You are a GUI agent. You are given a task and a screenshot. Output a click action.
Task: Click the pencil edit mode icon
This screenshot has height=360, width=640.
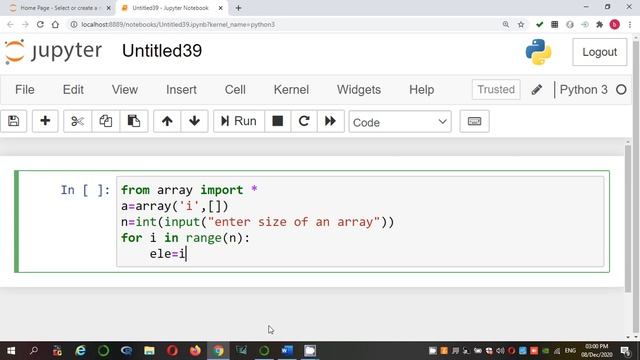537,89
